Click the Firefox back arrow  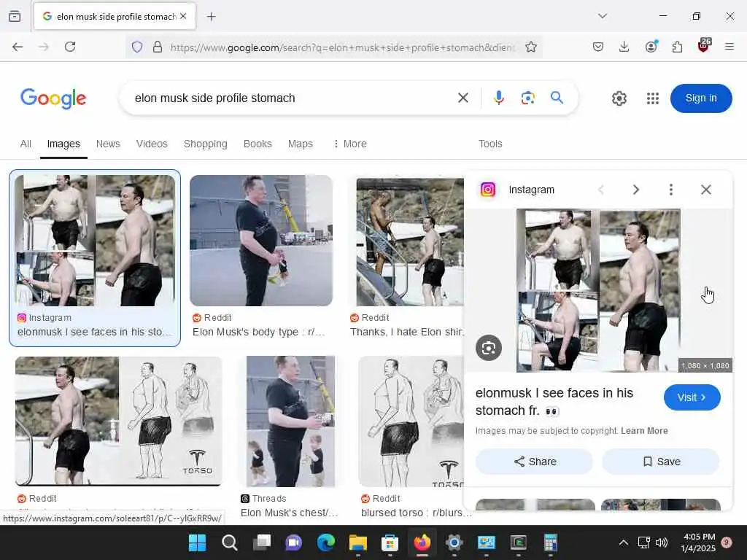[18, 47]
